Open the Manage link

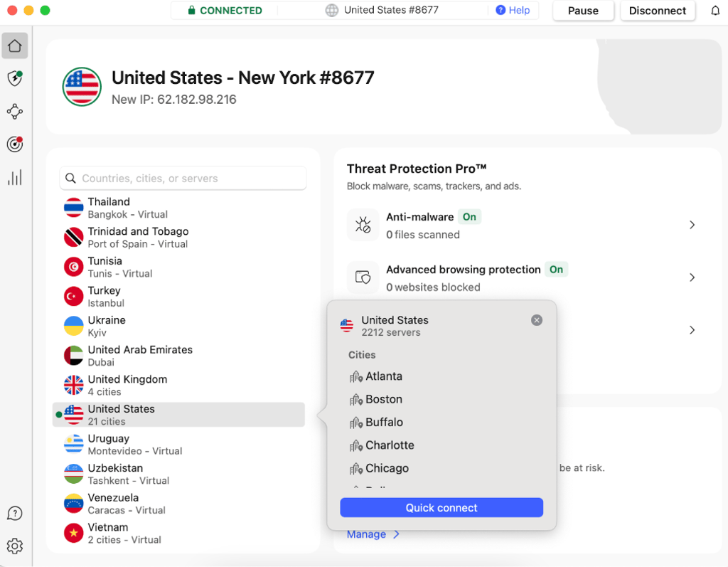[x=366, y=534]
